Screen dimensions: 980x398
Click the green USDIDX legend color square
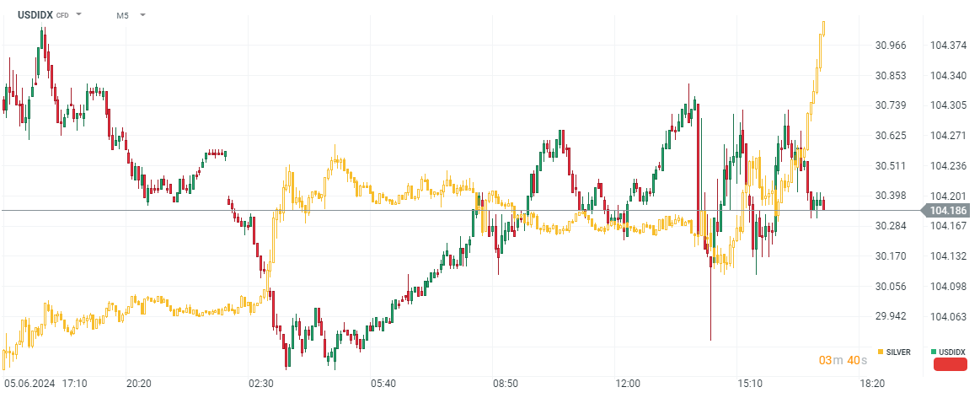934,352
